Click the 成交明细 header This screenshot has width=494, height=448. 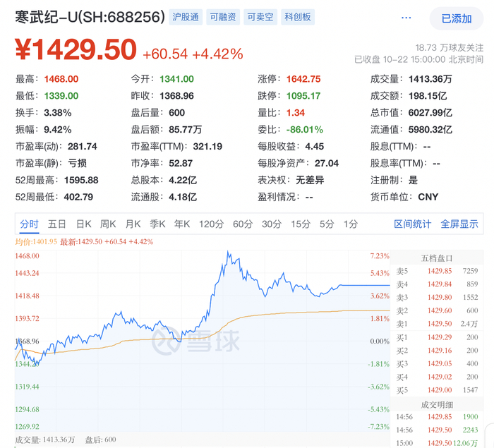[437, 405]
